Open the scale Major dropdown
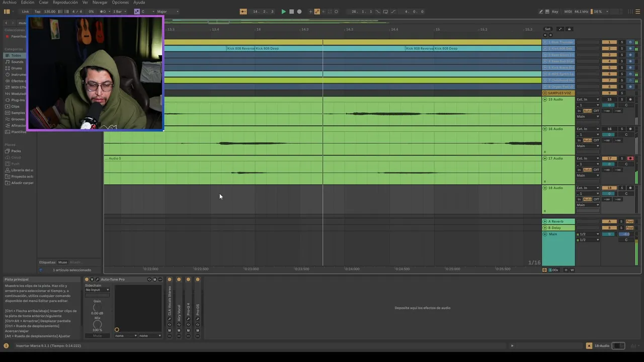Viewport: 644px width, 362px height. click(x=168, y=12)
